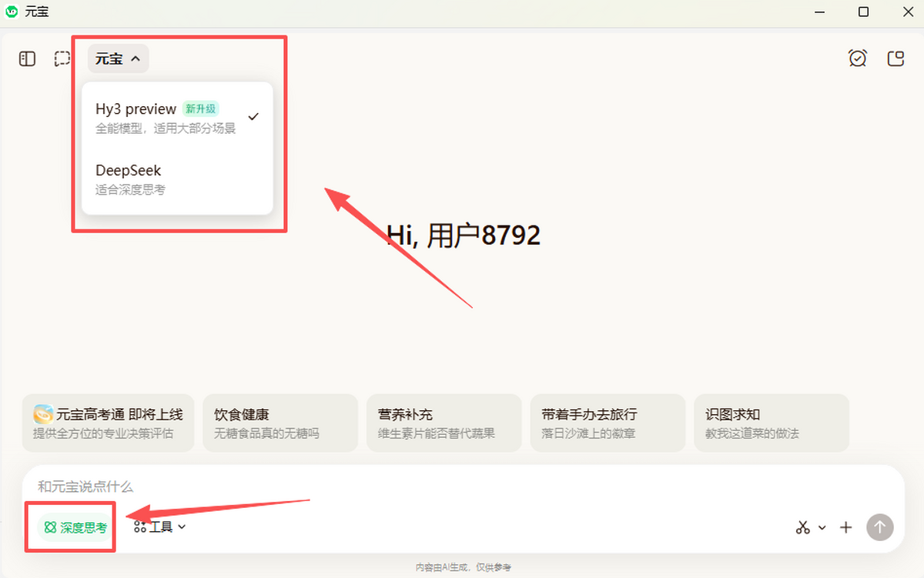Screen dimensions: 924x578
Task: Click the Hi, 用户8792 greeting text
Action: pos(464,235)
